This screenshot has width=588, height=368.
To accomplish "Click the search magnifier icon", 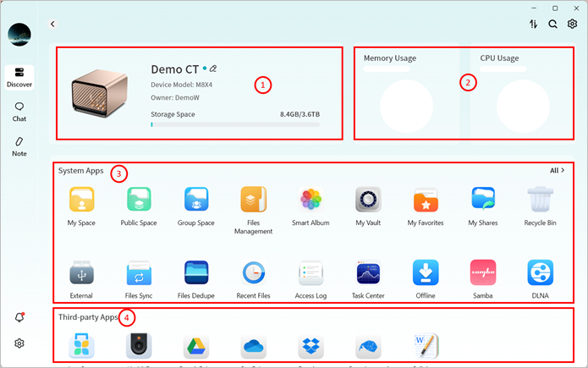I will pos(552,25).
